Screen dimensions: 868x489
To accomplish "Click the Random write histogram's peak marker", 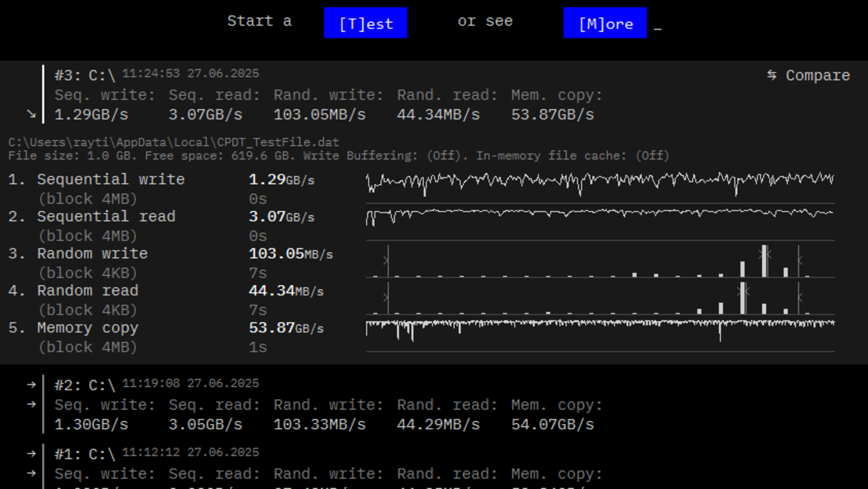I will [x=765, y=254].
